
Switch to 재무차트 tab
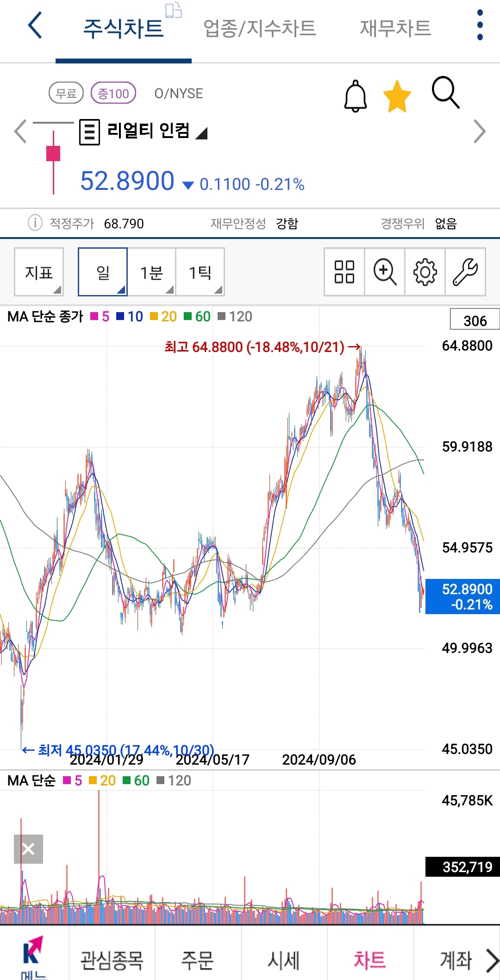click(x=395, y=29)
